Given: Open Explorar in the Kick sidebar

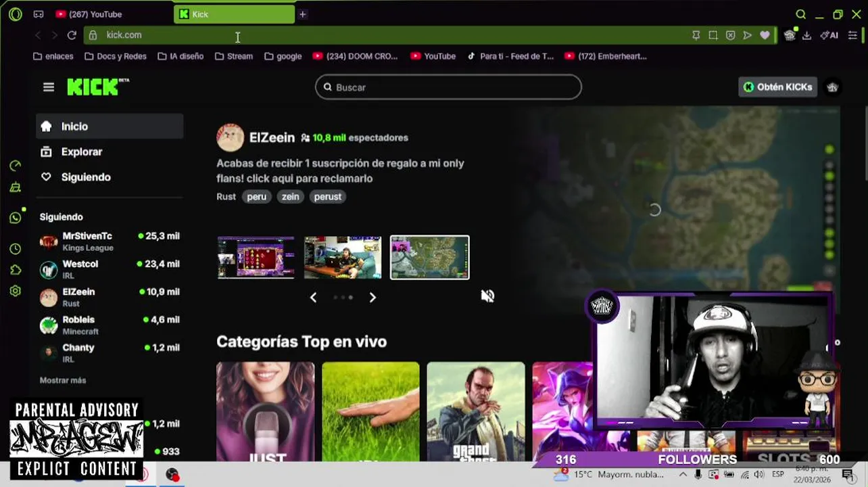Looking at the screenshot, I should [x=110, y=152].
